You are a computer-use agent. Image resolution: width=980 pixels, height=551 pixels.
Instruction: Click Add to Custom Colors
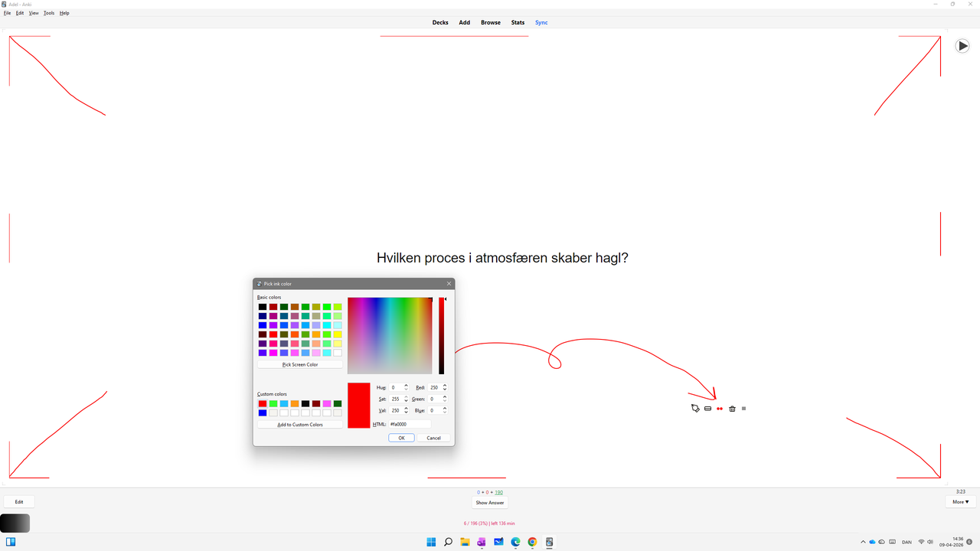[x=300, y=424]
